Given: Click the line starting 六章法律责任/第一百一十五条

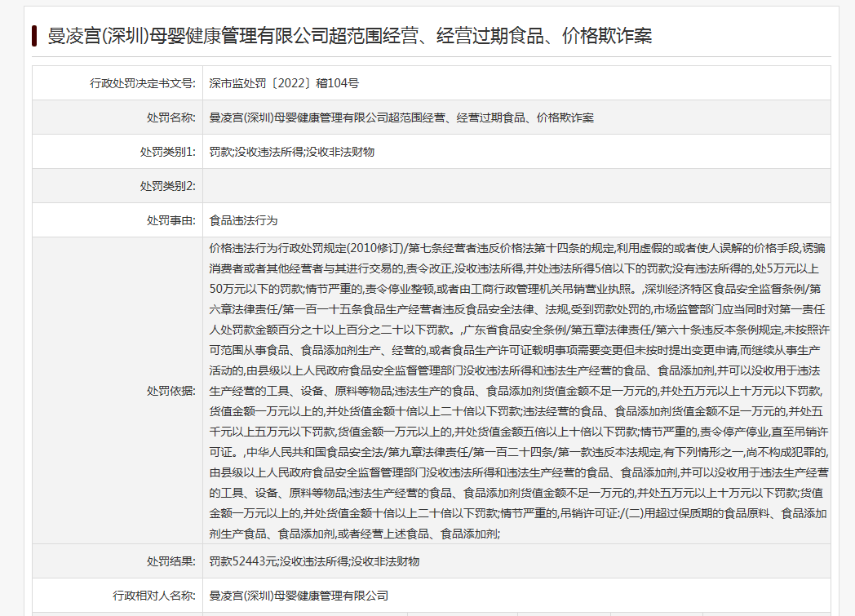Looking at the screenshot, I should click(x=517, y=310).
